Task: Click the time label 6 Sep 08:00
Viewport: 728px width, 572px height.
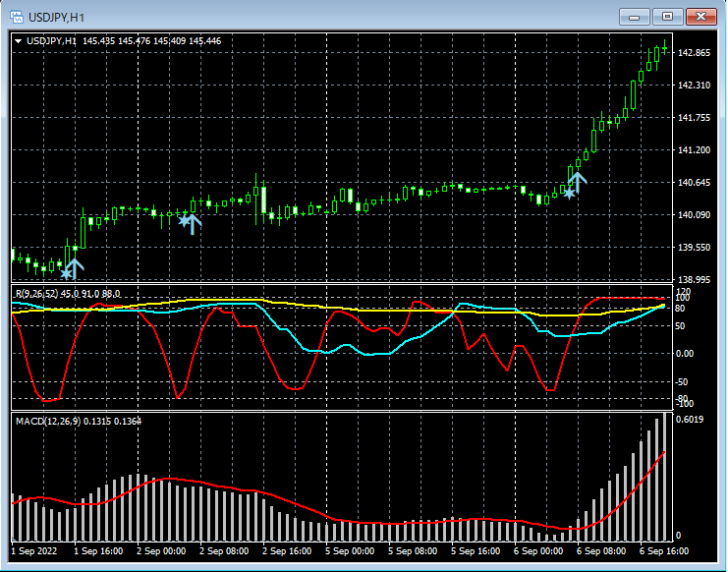Action: click(x=601, y=551)
